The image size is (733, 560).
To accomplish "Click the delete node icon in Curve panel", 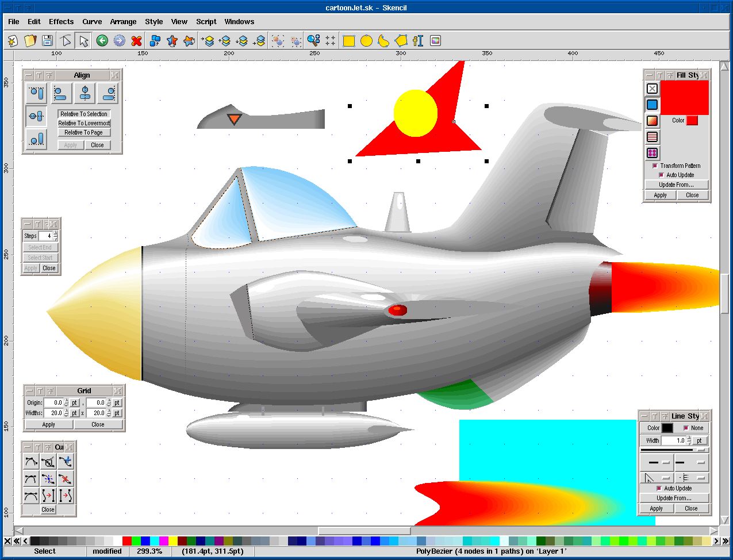I will 66,479.
